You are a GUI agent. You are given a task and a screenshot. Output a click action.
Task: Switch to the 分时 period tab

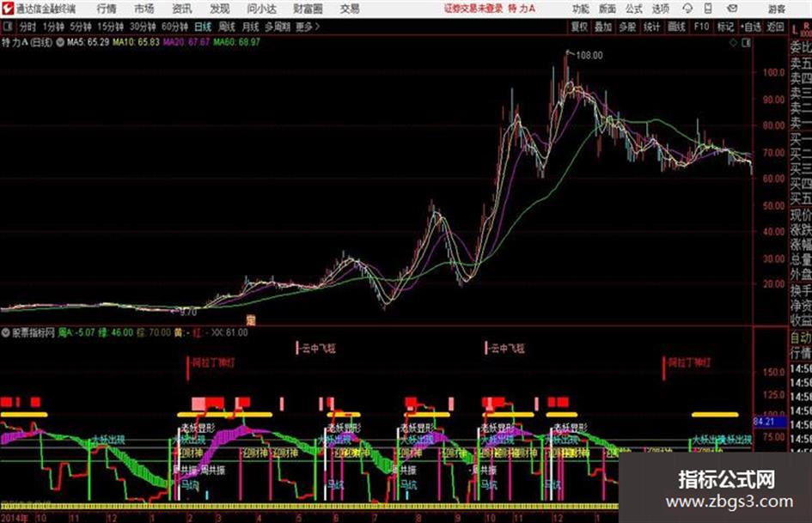(x=27, y=27)
